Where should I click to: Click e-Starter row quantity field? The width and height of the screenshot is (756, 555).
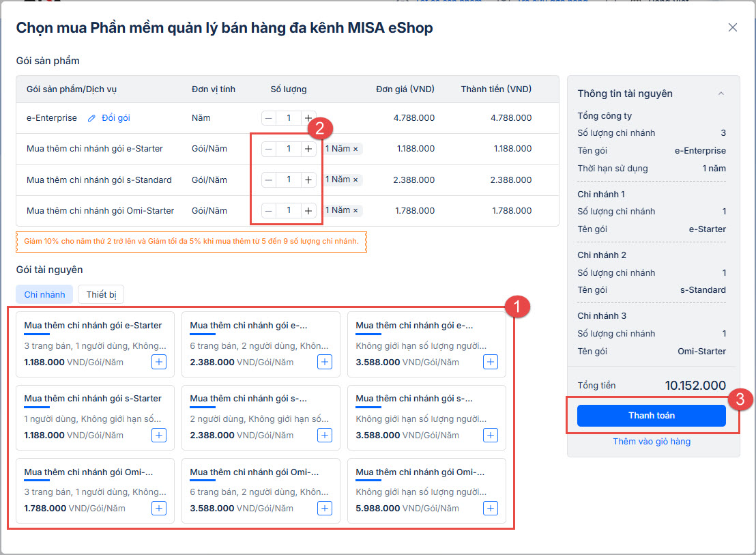coord(289,149)
